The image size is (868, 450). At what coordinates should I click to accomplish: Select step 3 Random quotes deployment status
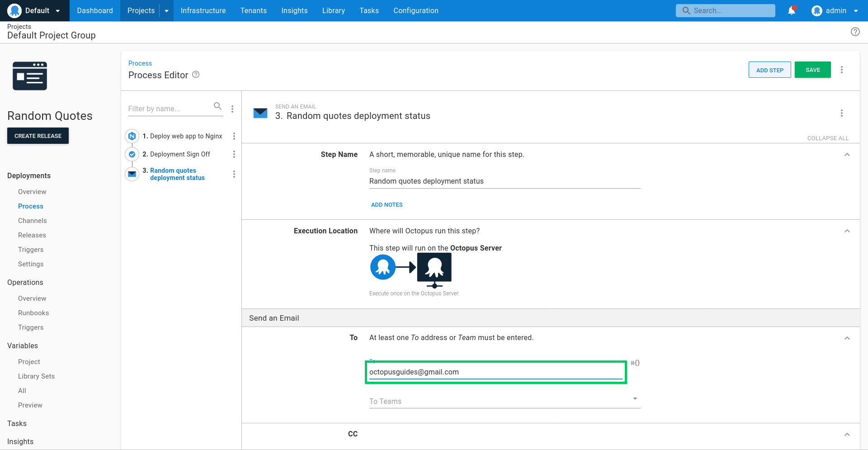tap(177, 174)
